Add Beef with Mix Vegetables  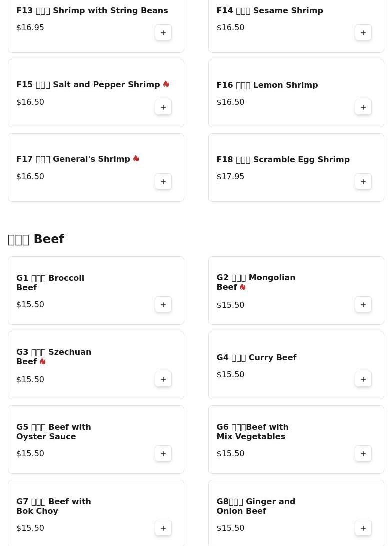363,454
